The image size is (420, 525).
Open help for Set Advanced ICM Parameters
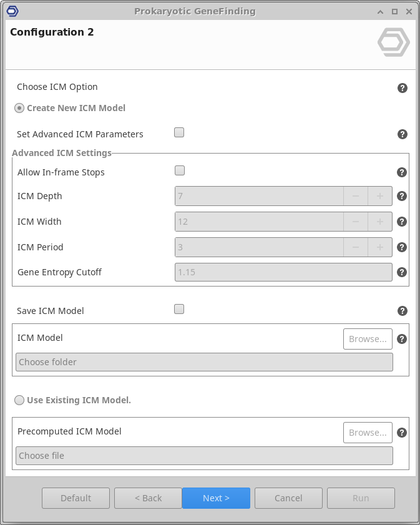tap(403, 134)
